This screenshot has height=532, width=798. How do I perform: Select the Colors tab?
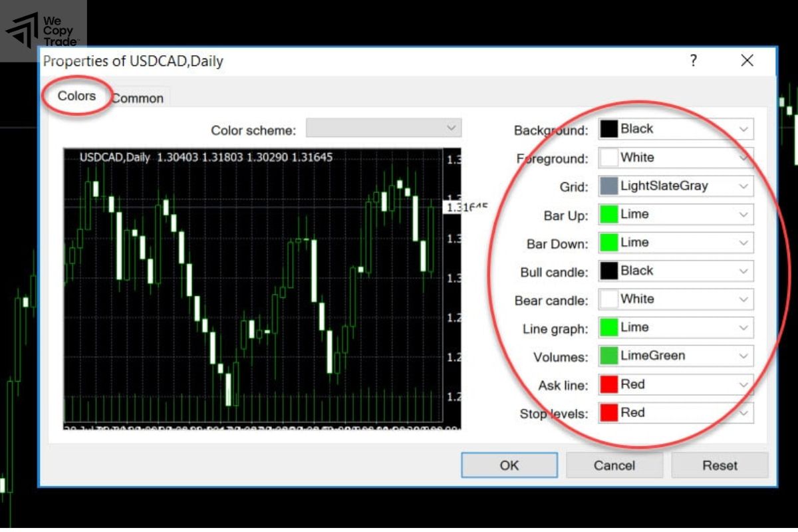[75, 95]
